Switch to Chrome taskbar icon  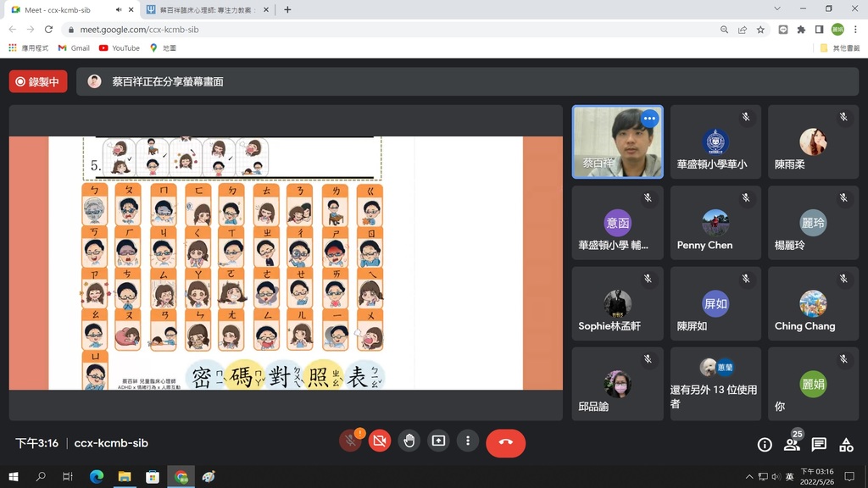181,476
